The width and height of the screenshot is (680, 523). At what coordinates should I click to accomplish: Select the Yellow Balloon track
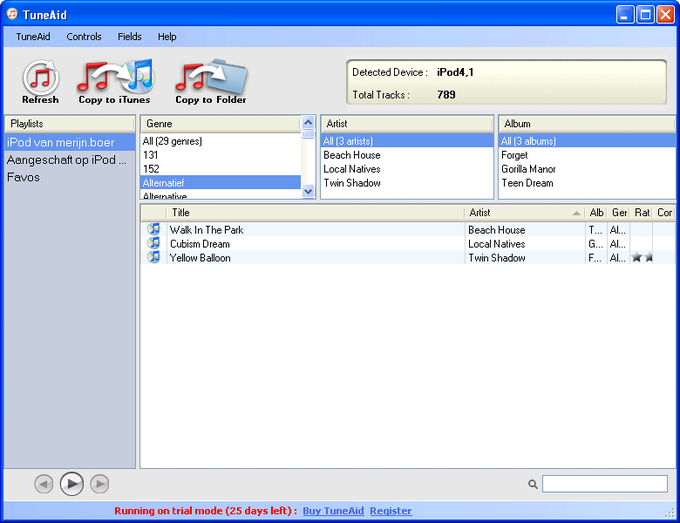click(200, 258)
